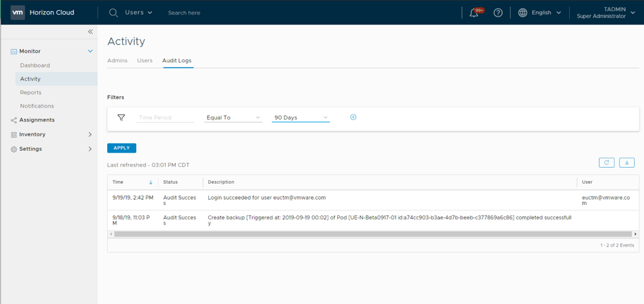The image size is (644, 304).
Task: Open the TADMIN account menu
Action: click(606, 13)
